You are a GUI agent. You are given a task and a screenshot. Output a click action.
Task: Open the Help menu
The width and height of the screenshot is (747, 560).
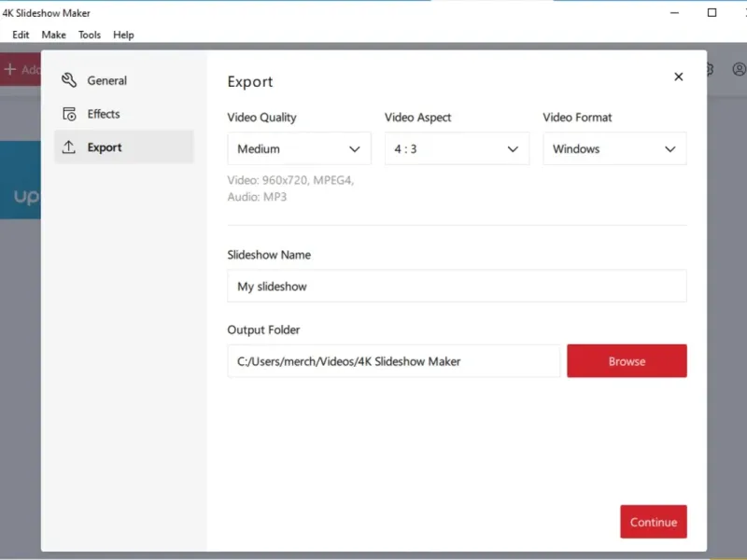pyautogui.click(x=123, y=35)
